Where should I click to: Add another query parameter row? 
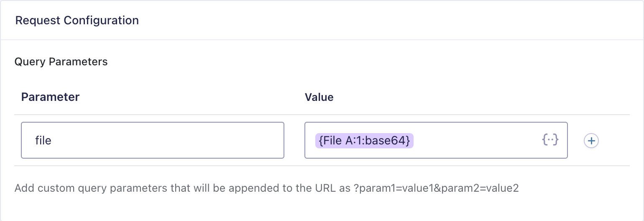click(591, 141)
